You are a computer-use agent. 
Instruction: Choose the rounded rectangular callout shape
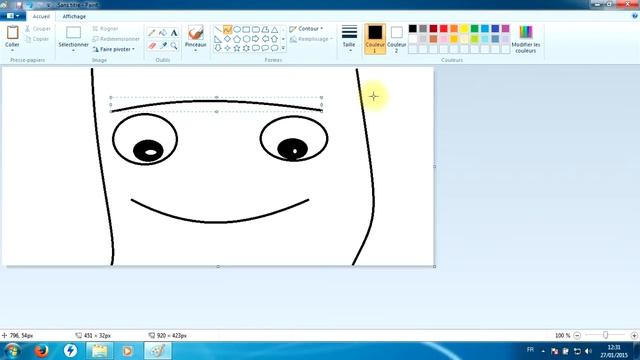coord(256,48)
